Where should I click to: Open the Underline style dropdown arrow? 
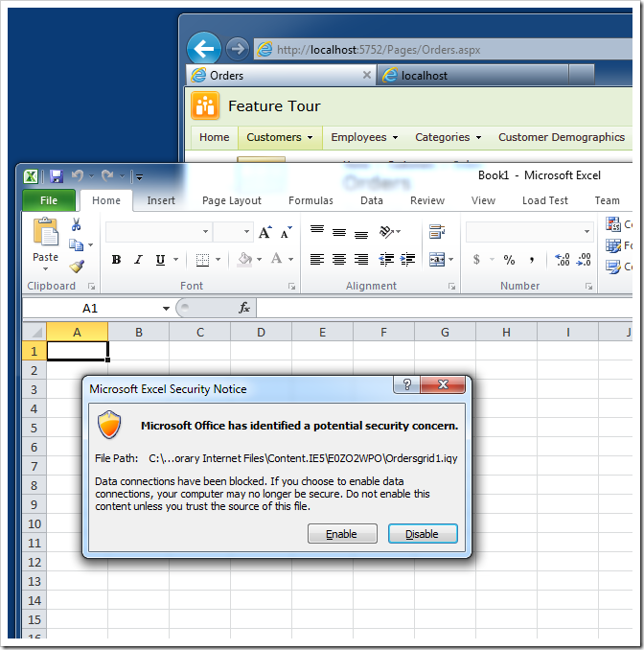(x=175, y=260)
